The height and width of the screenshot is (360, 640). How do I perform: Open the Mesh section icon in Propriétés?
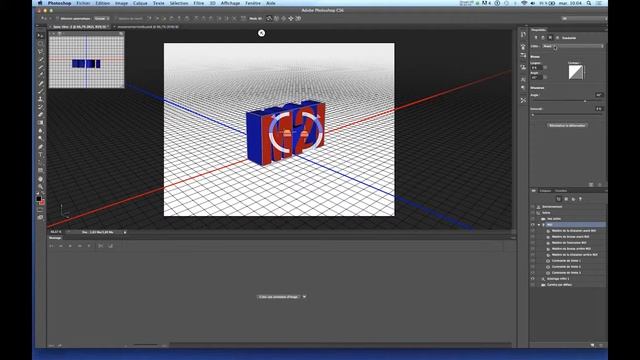pos(536,38)
